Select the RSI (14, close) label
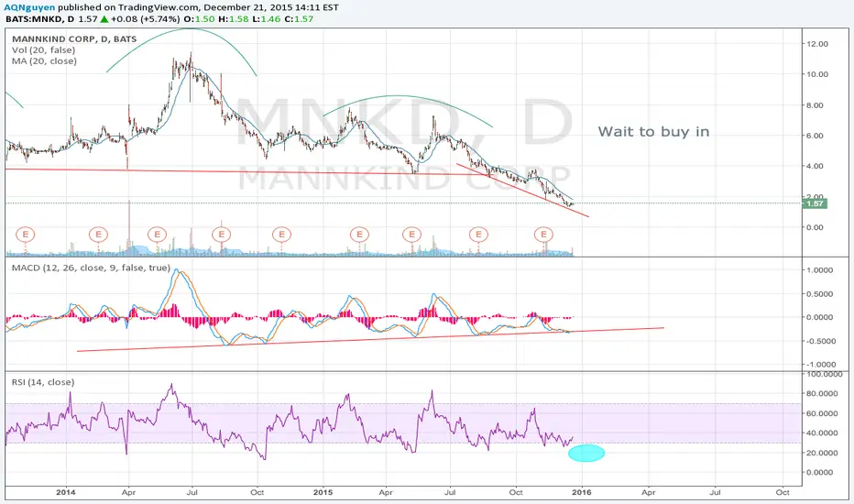The image size is (854, 504). pyautogui.click(x=43, y=382)
